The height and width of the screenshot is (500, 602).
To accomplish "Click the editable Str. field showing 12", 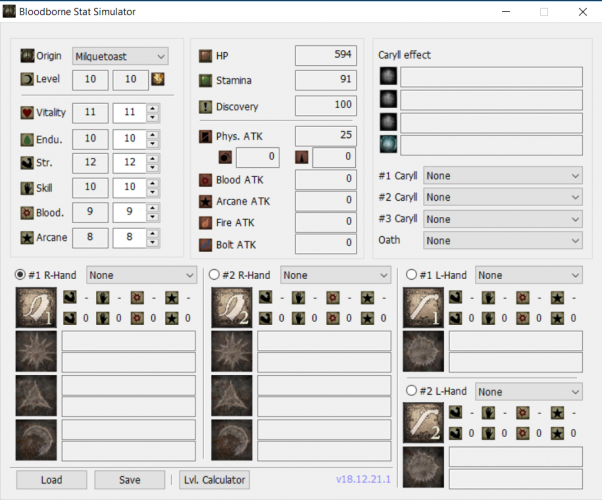I will pos(130,162).
